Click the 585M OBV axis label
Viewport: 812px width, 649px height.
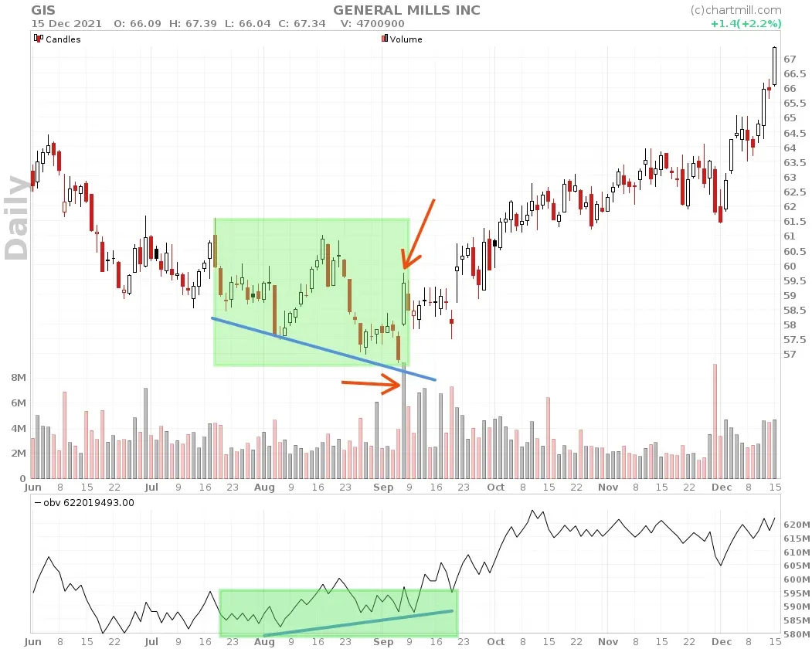coord(797,620)
